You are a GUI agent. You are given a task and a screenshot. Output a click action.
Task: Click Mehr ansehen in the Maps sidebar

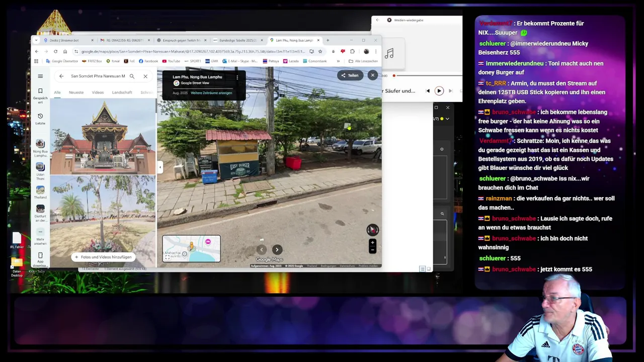[40, 236]
